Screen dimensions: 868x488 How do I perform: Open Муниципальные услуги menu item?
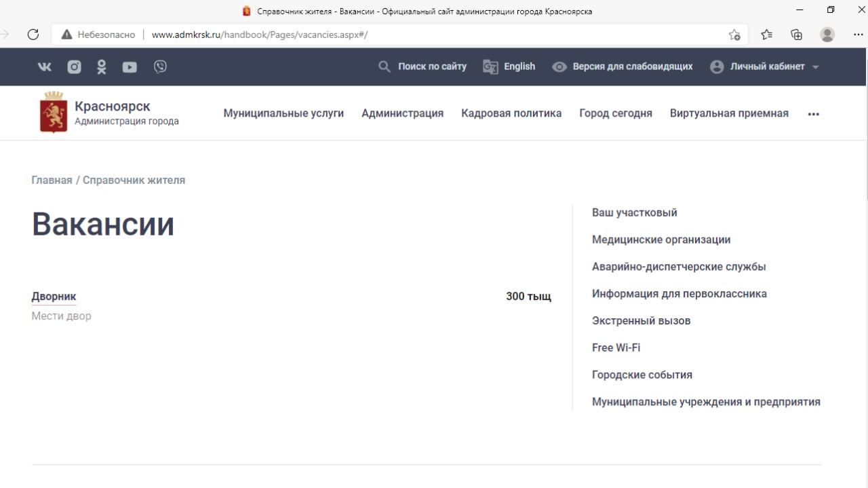pyautogui.click(x=283, y=113)
